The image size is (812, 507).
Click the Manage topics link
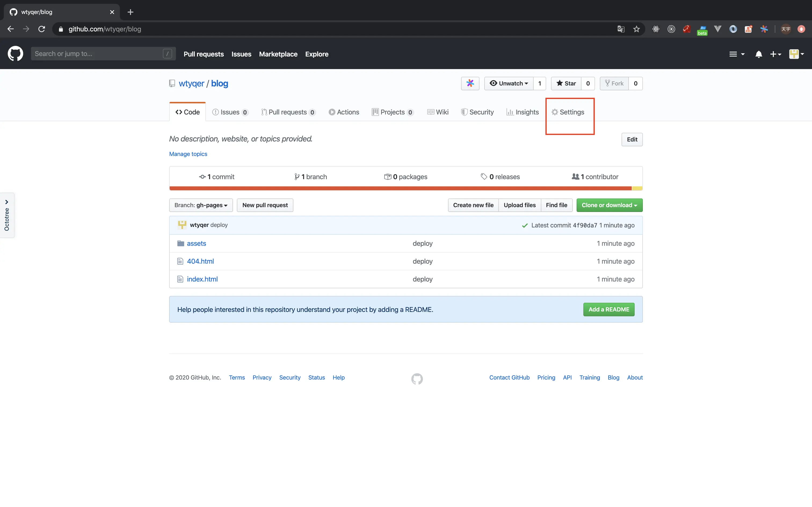point(188,154)
